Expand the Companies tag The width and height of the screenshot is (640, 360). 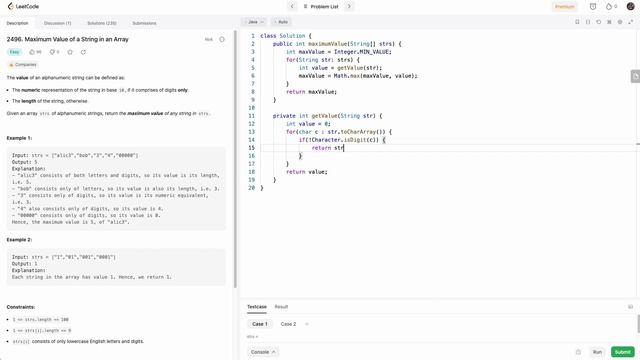click(23, 65)
